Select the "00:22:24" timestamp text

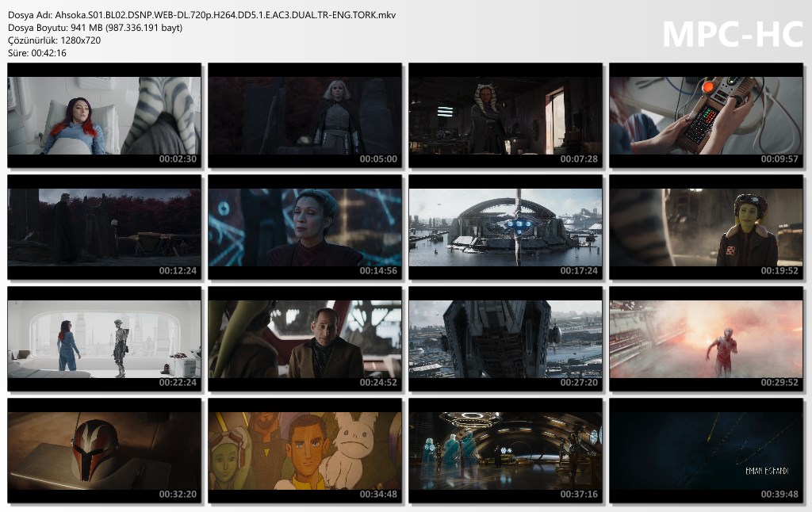point(178,383)
